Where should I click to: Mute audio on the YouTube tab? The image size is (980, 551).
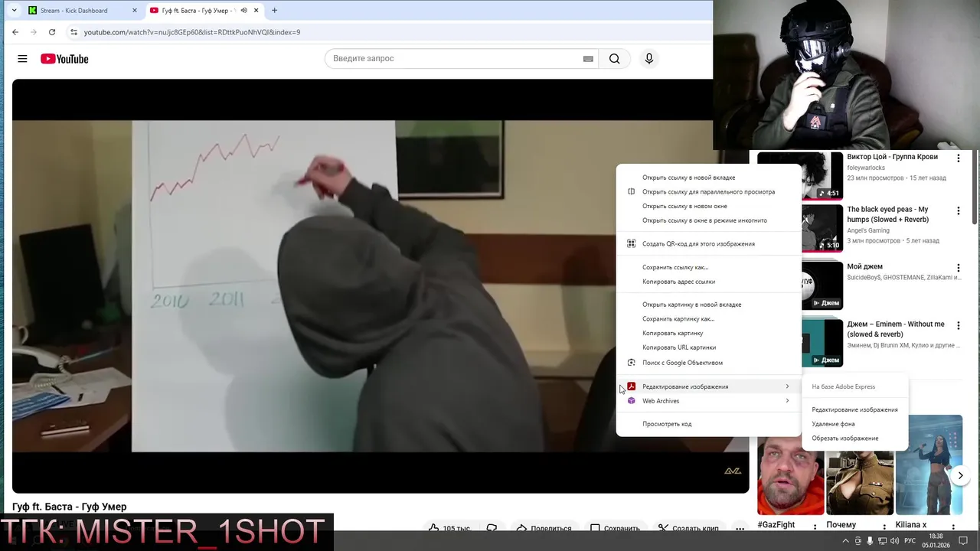pos(243,11)
